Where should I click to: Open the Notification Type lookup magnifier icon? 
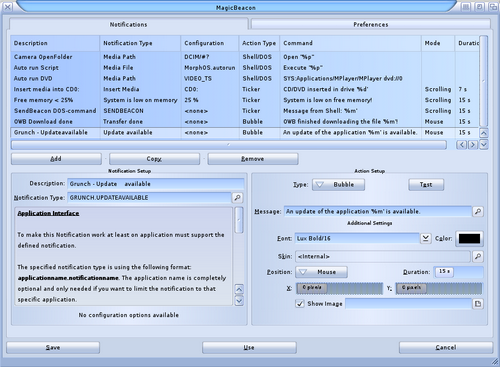point(237,198)
